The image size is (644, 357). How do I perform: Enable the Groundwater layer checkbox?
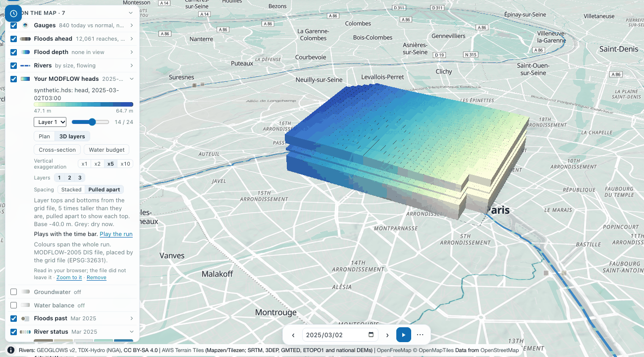point(14,292)
